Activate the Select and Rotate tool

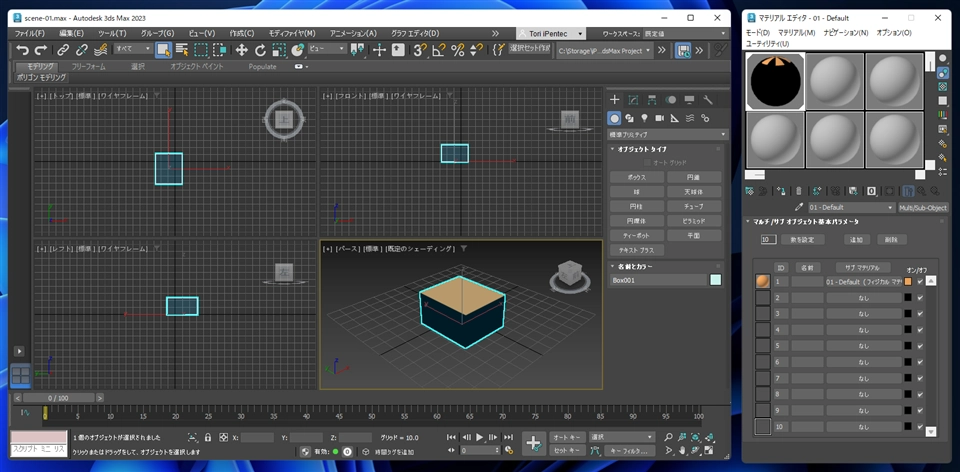point(260,50)
